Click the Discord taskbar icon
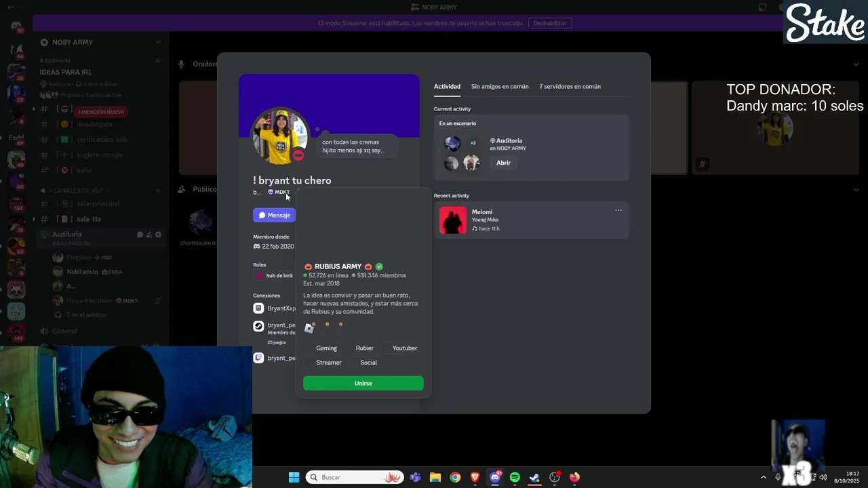Image resolution: width=868 pixels, height=488 pixels. [495, 477]
